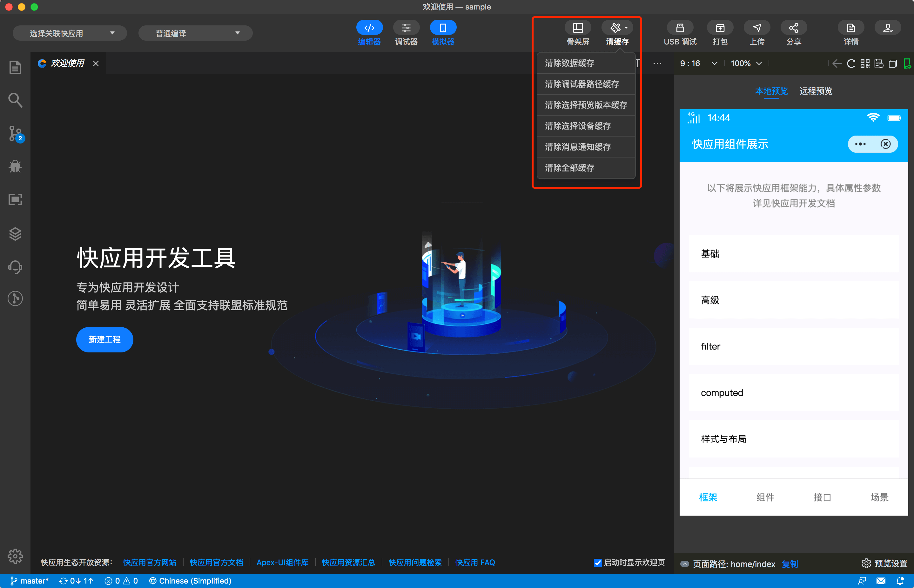Image resolution: width=914 pixels, height=588 pixels.
Task: Start USB 调试 debugging
Action: [x=680, y=32]
